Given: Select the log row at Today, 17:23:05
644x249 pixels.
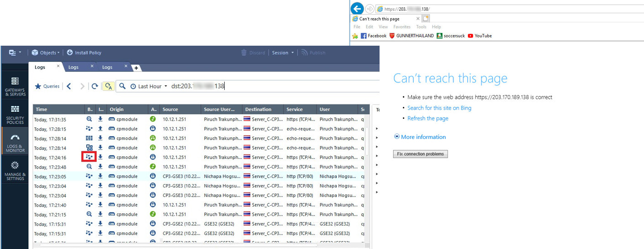Looking at the screenshot, I should click(199, 176).
